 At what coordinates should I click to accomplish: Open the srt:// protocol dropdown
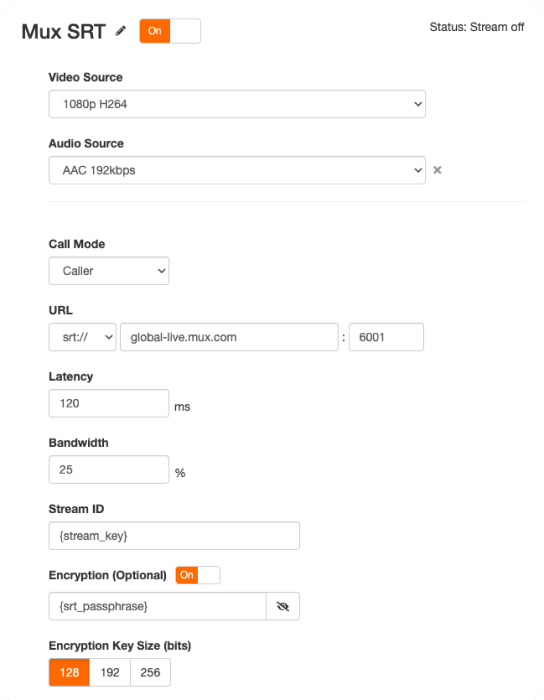click(x=83, y=337)
